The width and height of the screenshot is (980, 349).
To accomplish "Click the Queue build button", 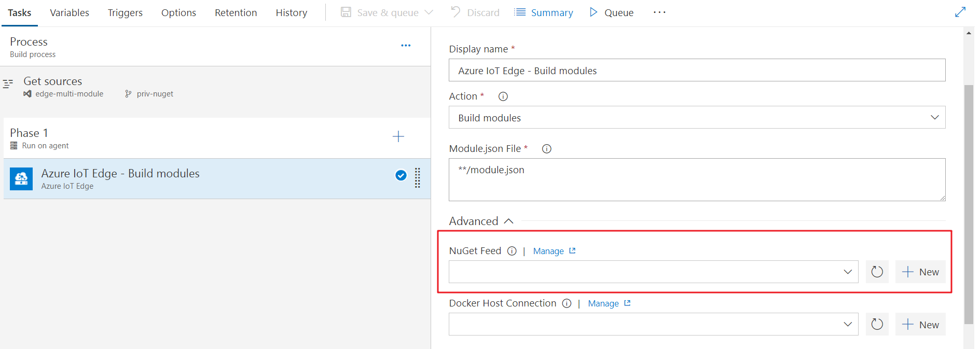I will tap(611, 12).
